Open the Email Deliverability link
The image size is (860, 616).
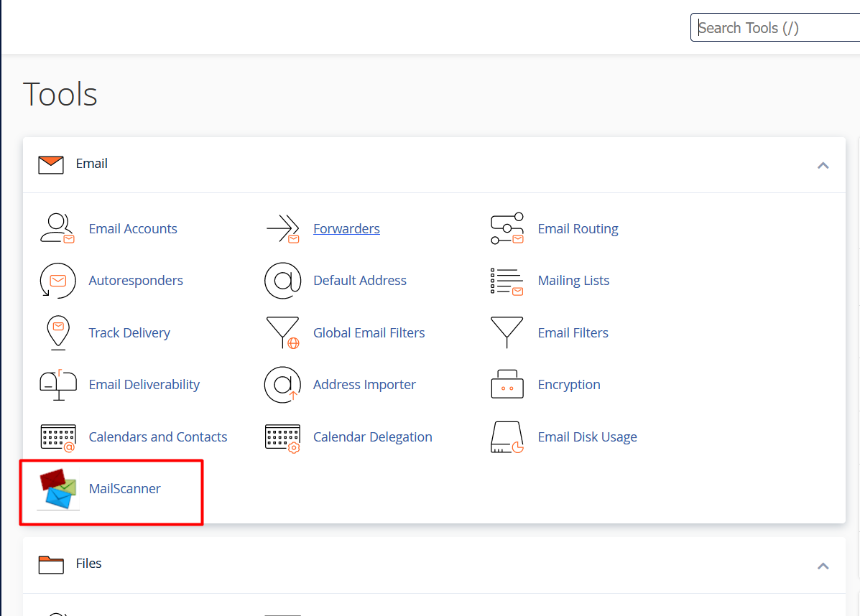point(144,385)
